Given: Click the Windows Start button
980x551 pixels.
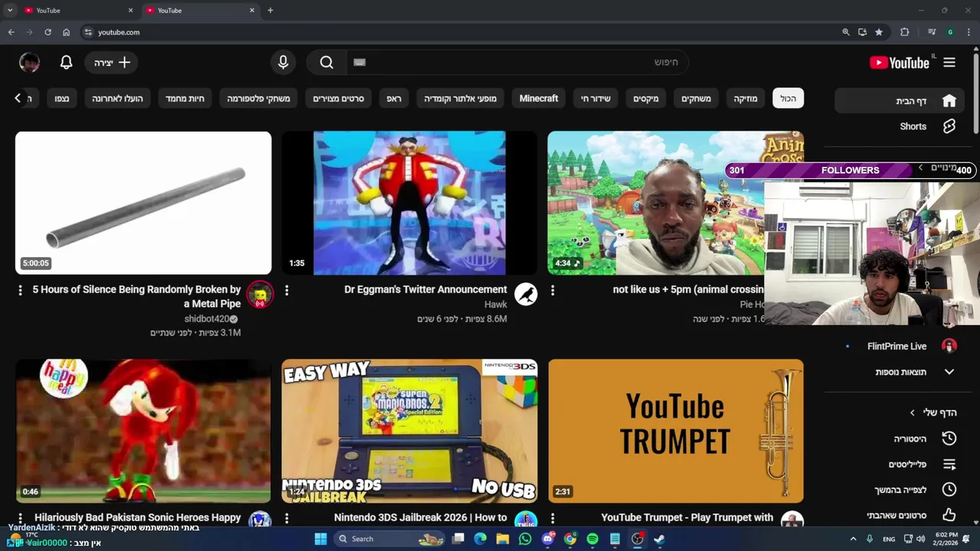Looking at the screenshot, I should 321,539.
